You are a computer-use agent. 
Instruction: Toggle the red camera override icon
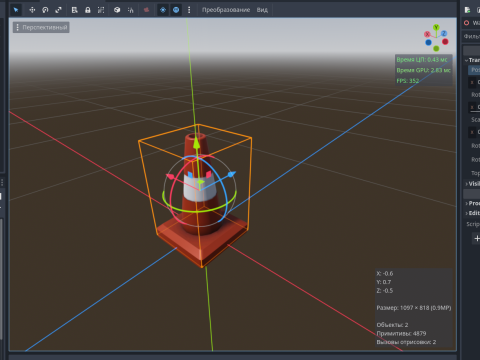click(x=146, y=10)
